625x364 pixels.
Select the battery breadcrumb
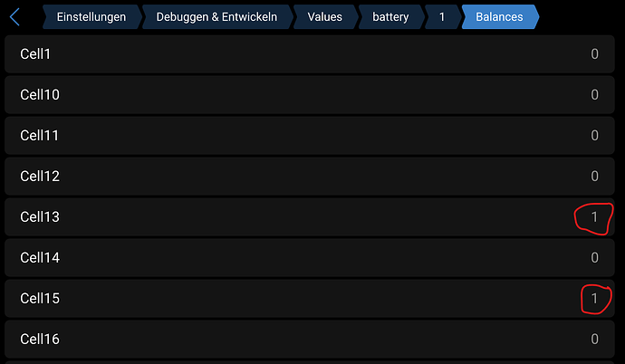pos(390,16)
